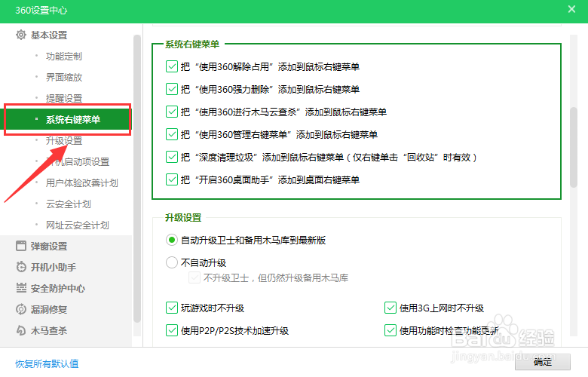The image size is (588, 377).
Task: Expand the 开机小助手 section
Action: (54, 268)
